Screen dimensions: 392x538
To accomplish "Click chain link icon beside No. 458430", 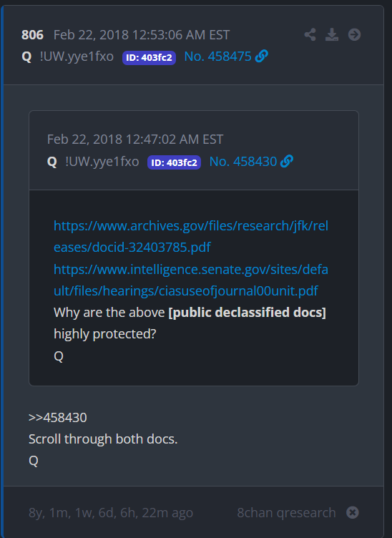I will pos(287,161).
